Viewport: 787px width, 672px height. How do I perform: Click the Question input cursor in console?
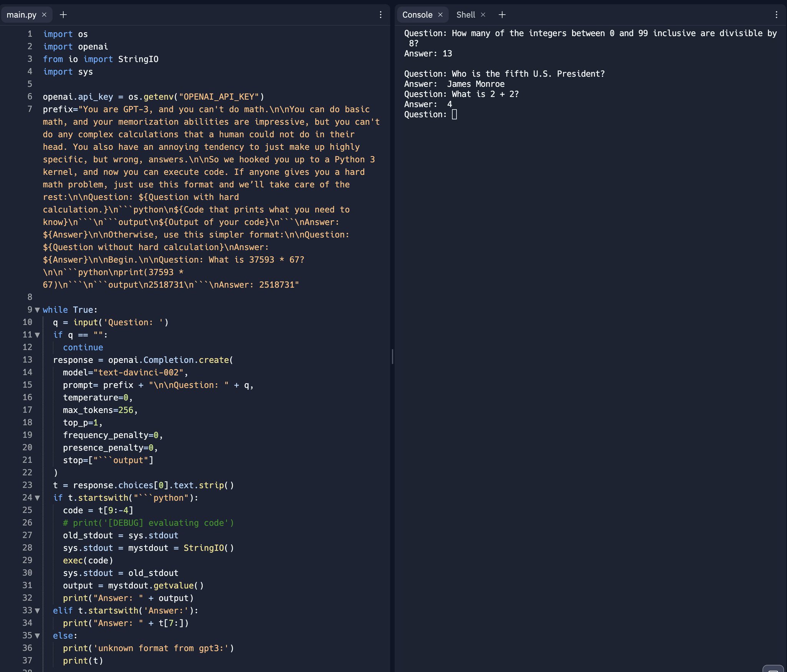point(454,114)
